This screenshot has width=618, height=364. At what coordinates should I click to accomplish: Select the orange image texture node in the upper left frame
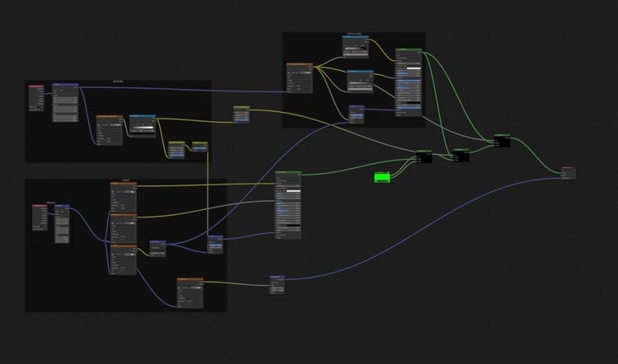coord(110,130)
